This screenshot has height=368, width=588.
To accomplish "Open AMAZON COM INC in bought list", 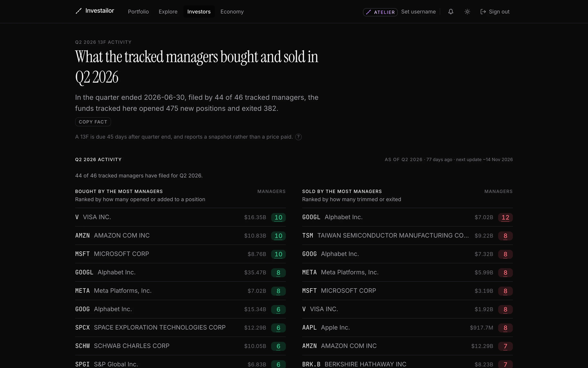I will pos(180,236).
